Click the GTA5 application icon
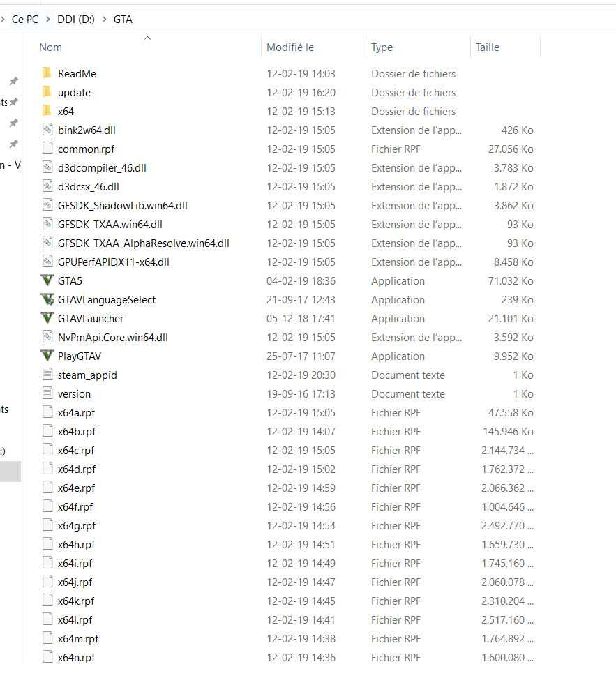 (47, 280)
